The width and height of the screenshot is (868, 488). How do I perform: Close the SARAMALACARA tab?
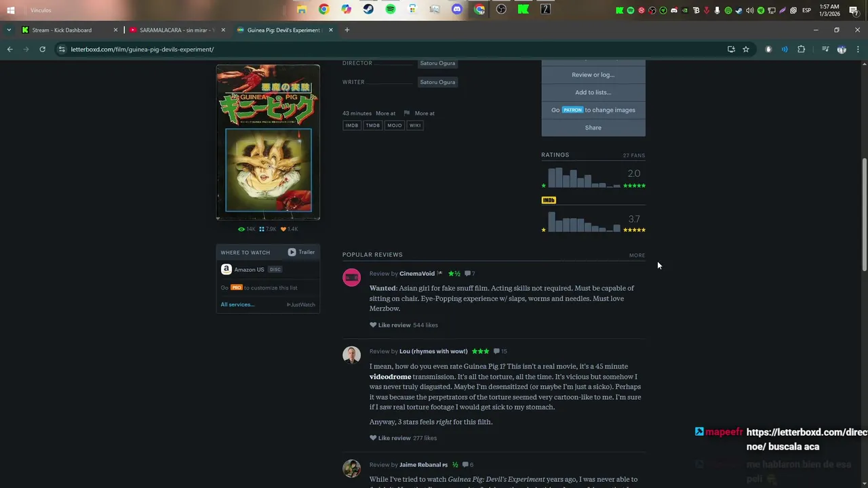click(x=223, y=30)
